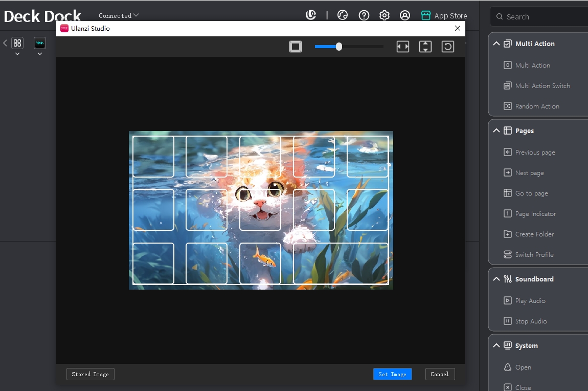Collapse the Soundboard section
Viewport: 588px width, 391px height.
coord(496,279)
